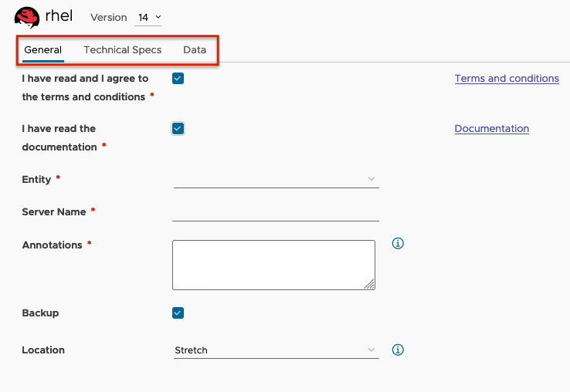Go to the Data tab
Viewport: 570px width, 392px height.
click(x=195, y=50)
